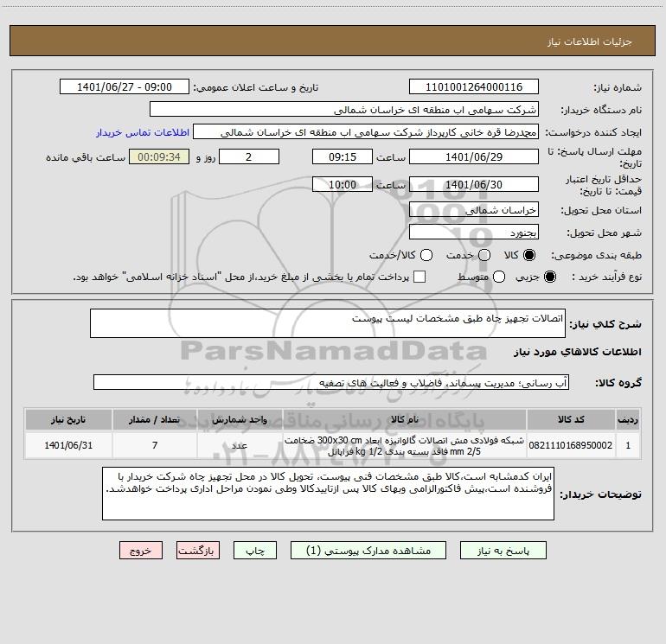Click the شماره نیاز label
This screenshot has height=644, width=666.
click(x=618, y=88)
